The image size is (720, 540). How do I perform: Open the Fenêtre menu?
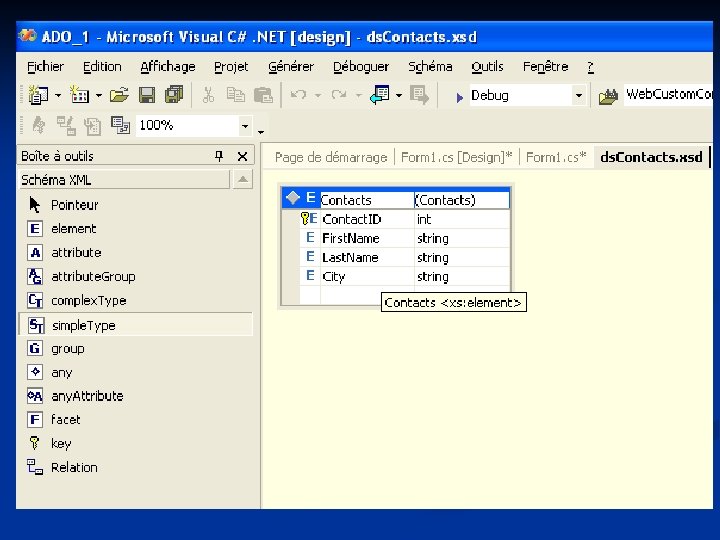coord(546,67)
